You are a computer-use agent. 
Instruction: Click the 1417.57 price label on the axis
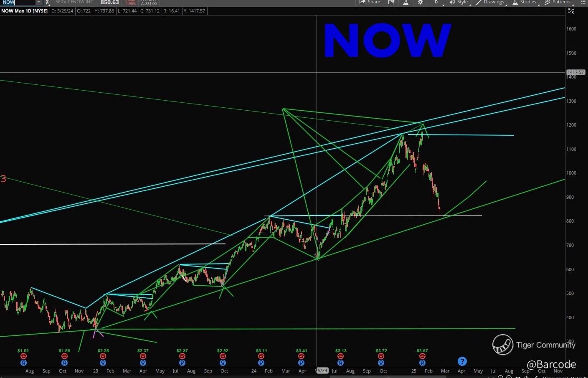(576, 72)
